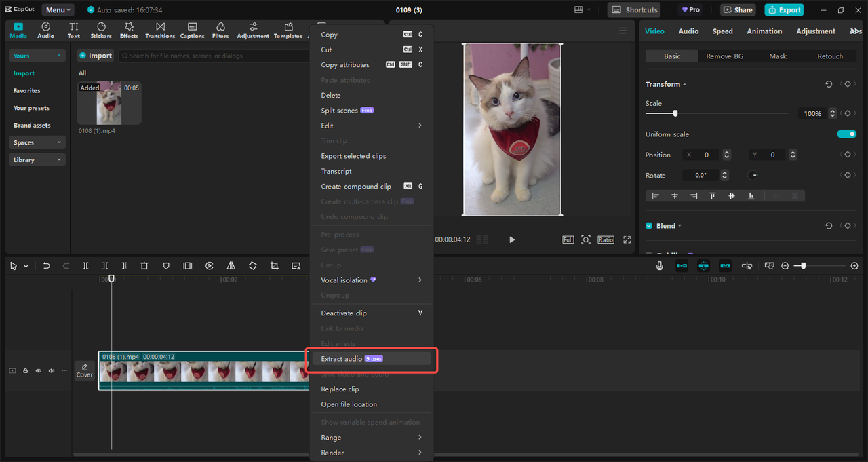This screenshot has width=868, height=462.
Task: Open the Captions tab
Action: pyautogui.click(x=192, y=31)
